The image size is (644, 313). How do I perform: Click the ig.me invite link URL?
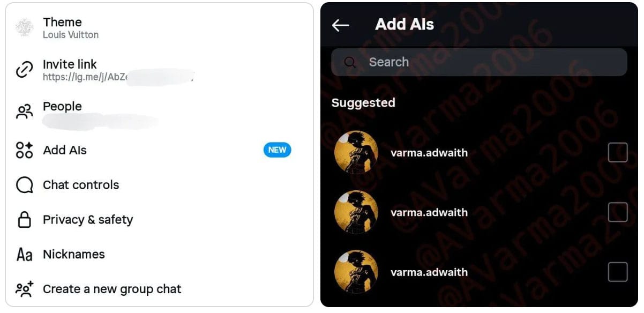point(118,77)
